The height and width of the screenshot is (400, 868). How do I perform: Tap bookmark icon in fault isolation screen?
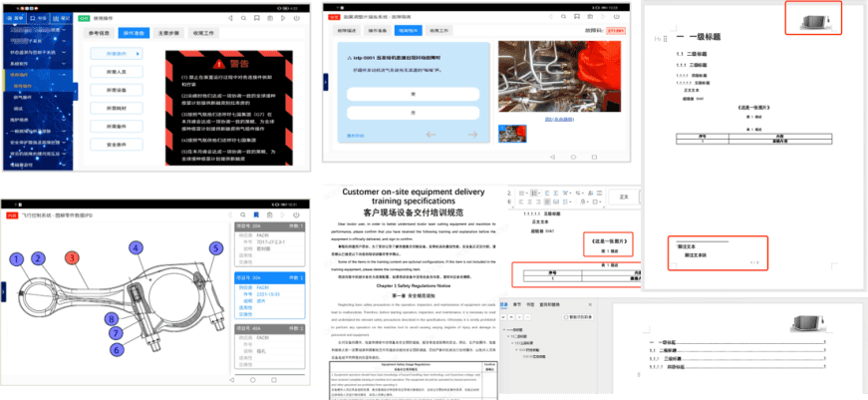pyautogui.click(x=577, y=17)
